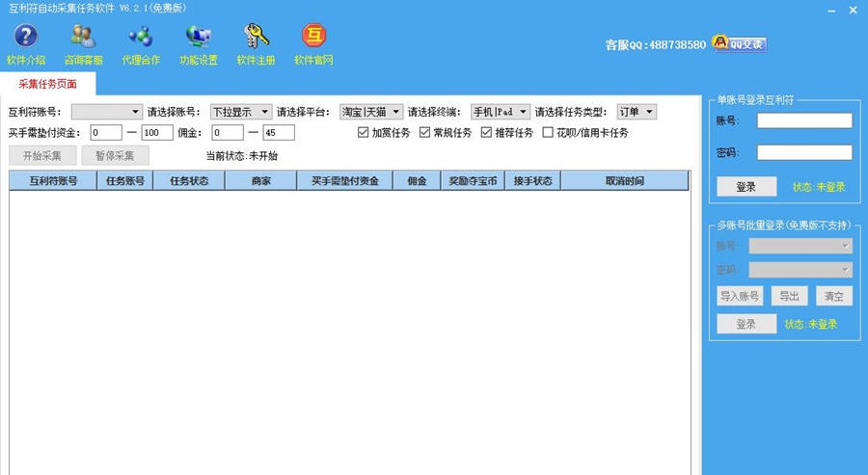868x475 pixels.
Task: Click the 取消时间 column header
Action: point(624,181)
